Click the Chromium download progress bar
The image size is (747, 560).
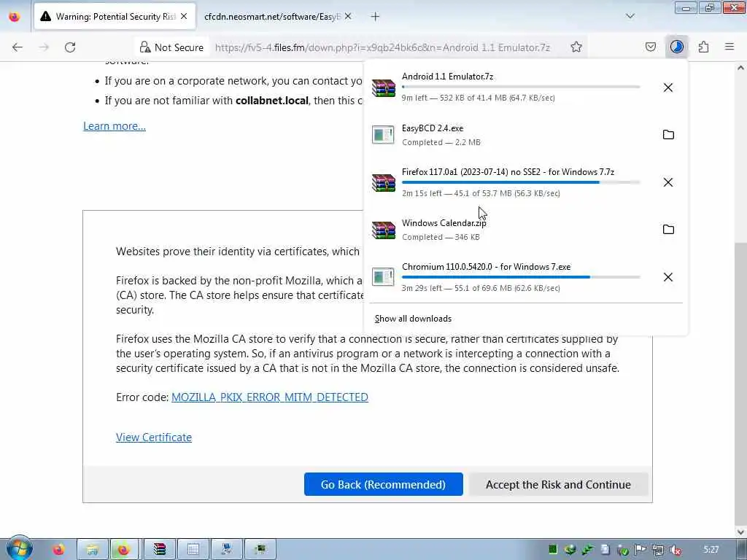click(x=521, y=277)
